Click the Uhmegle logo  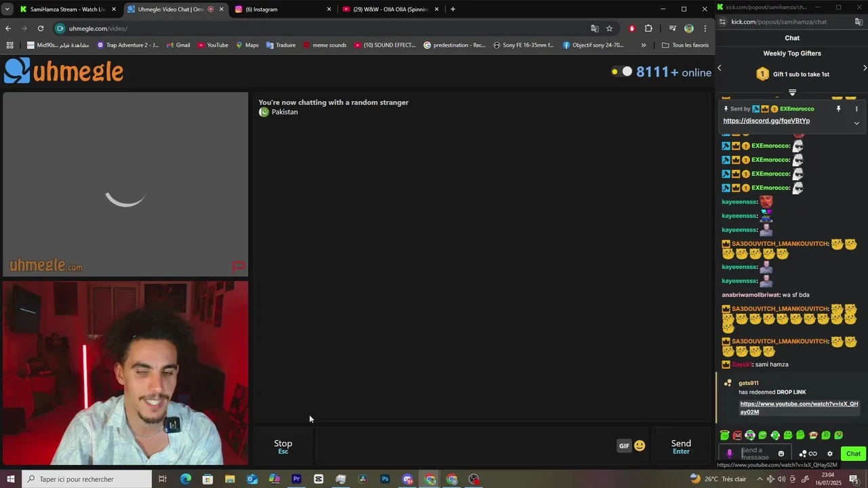64,70
